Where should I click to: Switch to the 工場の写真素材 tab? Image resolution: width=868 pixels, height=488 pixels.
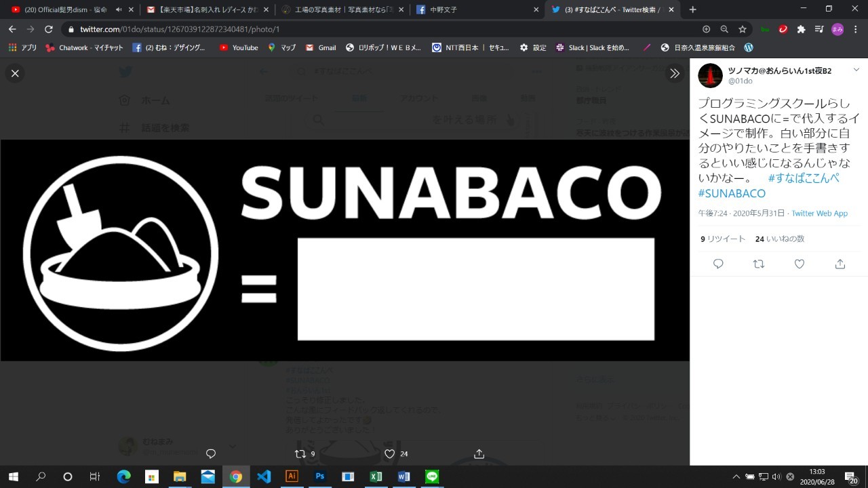(x=342, y=9)
